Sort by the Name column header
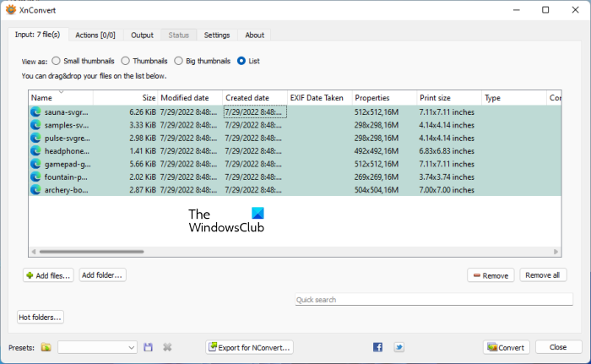Image resolution: width=591 pixels, height=364 pixels. point(61,98)
